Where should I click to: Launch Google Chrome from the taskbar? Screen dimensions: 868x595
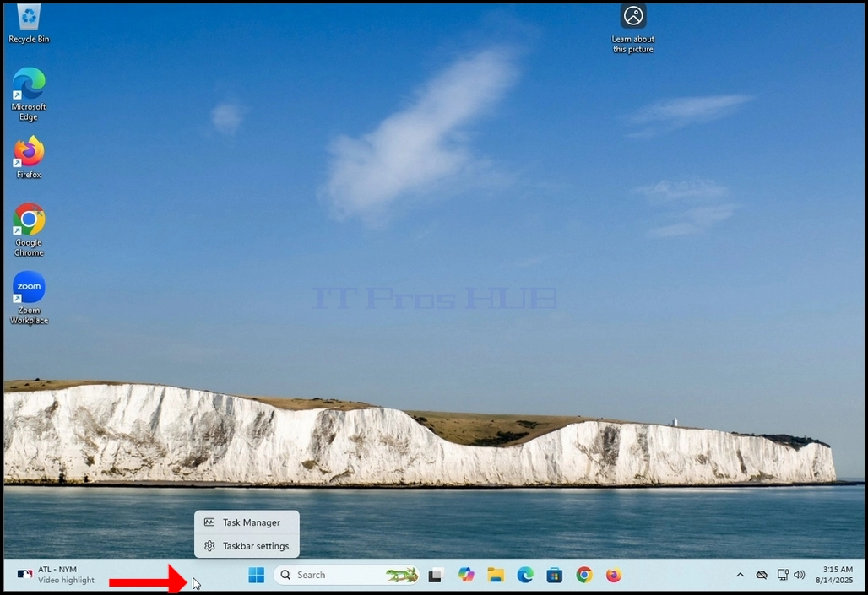pyautogui.click(x=584, y=575)
